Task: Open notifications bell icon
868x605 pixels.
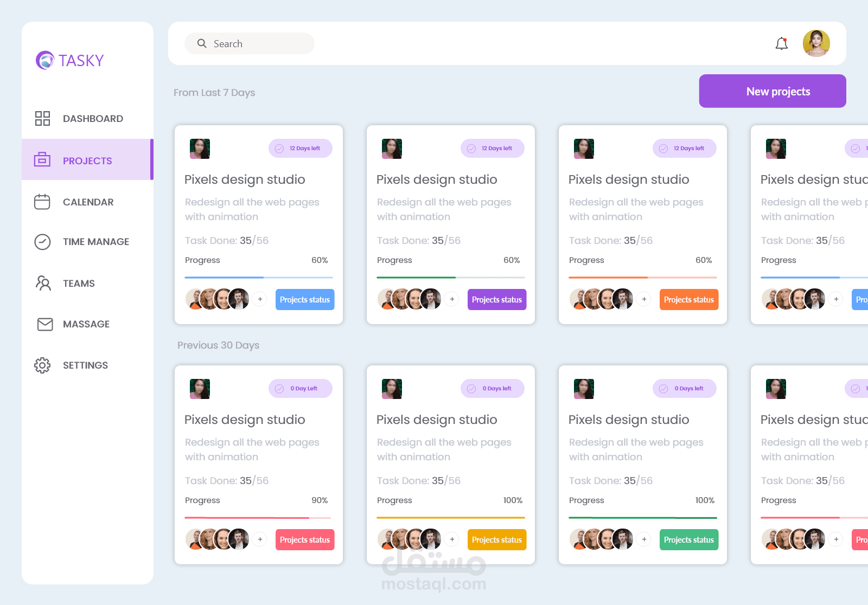Action: click(782, 43)
